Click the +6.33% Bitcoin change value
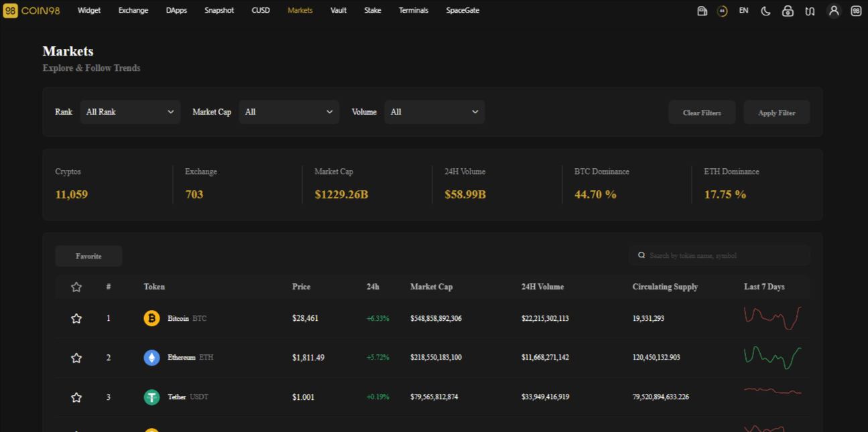The image size is (868, 432). pyautogui.click(x=378, y=319)
